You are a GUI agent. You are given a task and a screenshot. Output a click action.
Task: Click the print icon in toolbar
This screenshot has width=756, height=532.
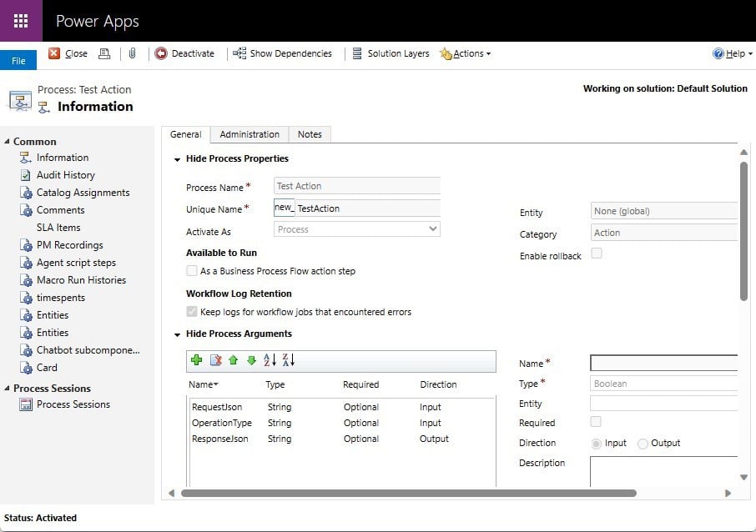(x=104, y=53)
